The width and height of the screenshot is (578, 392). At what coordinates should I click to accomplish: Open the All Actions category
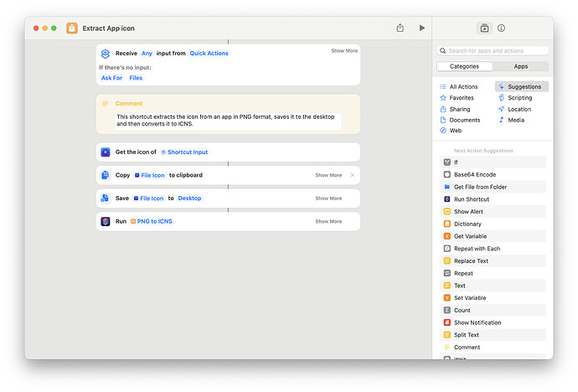pos(459,86)
